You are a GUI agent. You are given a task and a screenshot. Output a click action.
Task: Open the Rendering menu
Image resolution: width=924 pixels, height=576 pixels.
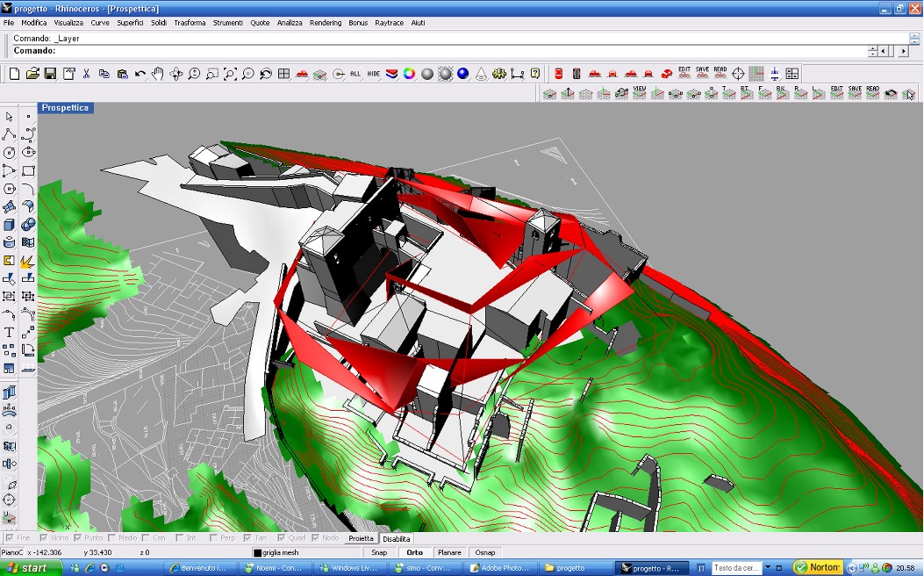click(x=326, y=23)
